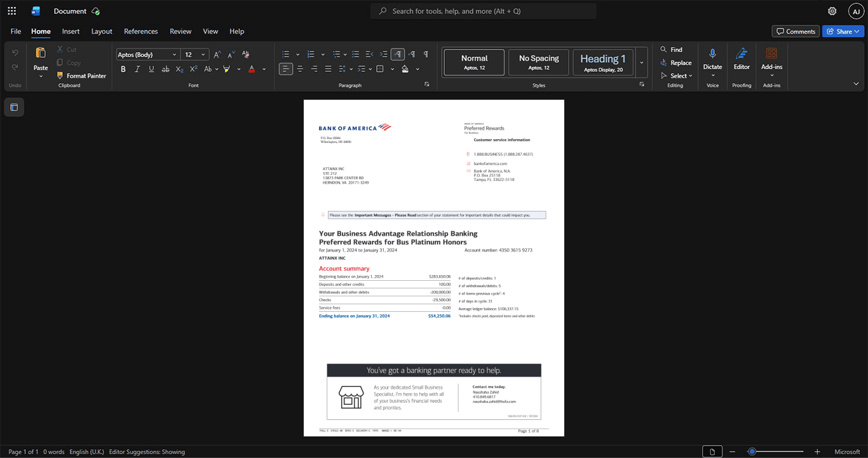Open the References tab
The image size is (868, 458).
140,31
